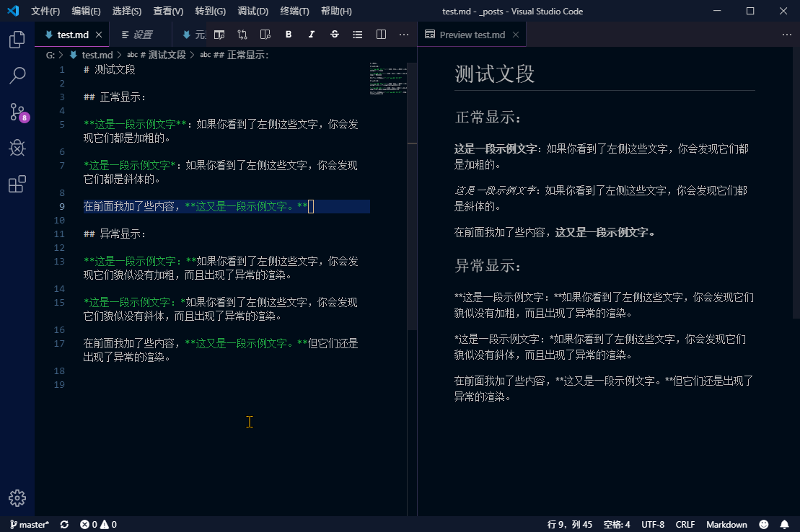This screenshot has width=800, height=532.
Task: Close the Preview test.md tab
Action: (516, 35)
